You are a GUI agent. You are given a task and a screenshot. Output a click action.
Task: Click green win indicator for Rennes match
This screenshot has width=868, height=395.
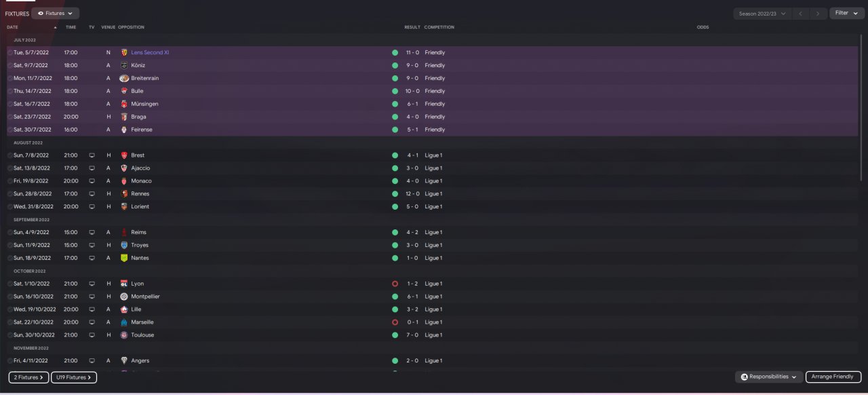[395, 194]
